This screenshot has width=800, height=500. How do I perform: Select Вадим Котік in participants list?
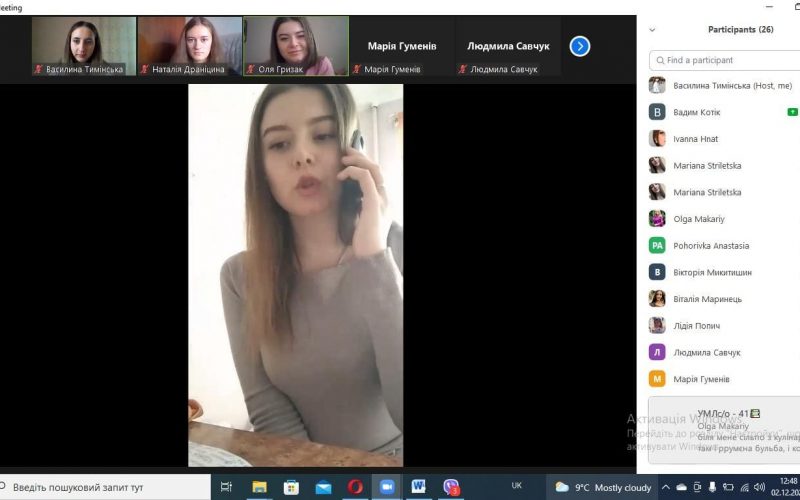point(697,112)
